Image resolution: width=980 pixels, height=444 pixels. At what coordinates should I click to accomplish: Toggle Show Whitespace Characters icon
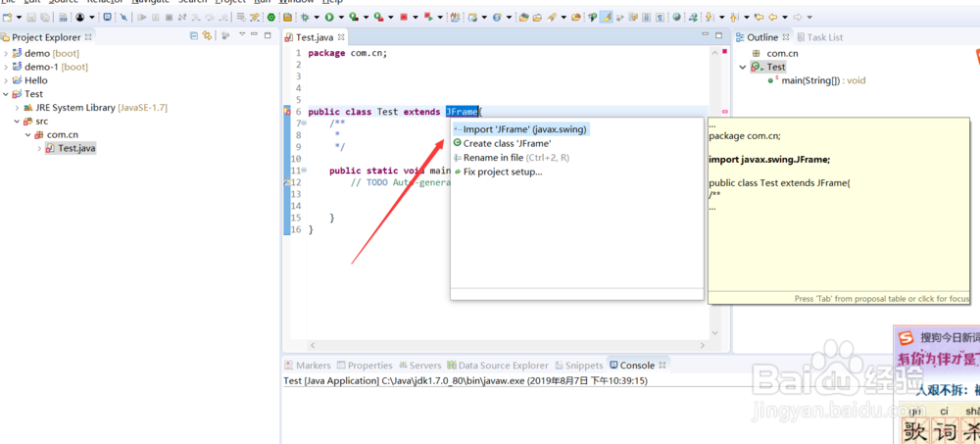(x=660, y=17)
